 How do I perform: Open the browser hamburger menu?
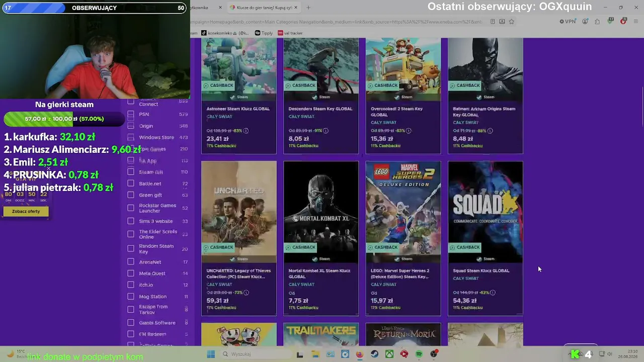click(x=636, y=22)
